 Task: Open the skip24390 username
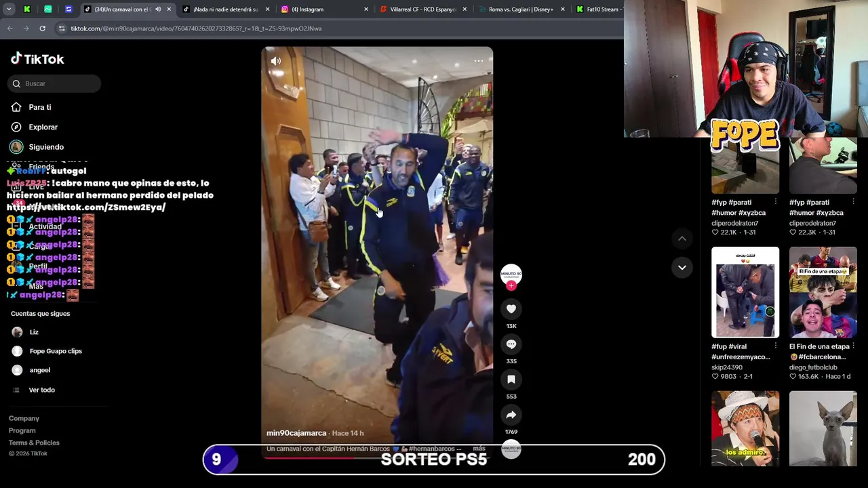[727, 367]
